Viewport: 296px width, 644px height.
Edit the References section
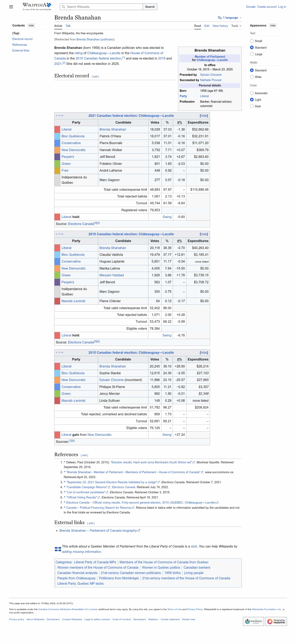click(84, 455)
